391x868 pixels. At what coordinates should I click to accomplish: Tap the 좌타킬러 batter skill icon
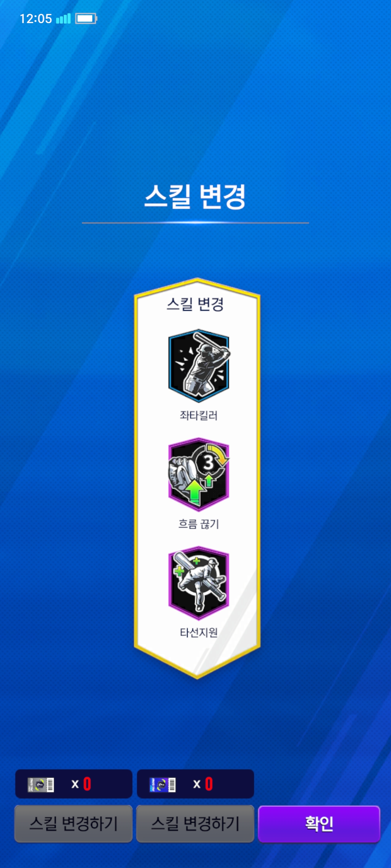coord(199,366)
